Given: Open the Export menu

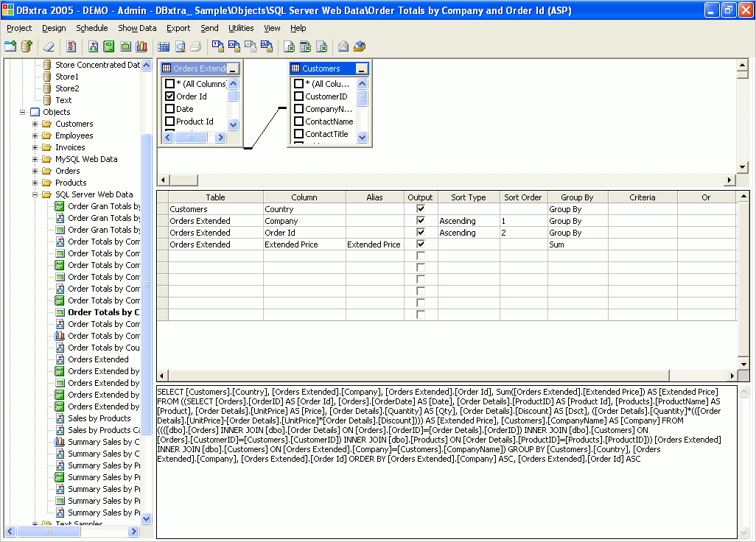Looking at the screenshot, I should click(178, 28).
